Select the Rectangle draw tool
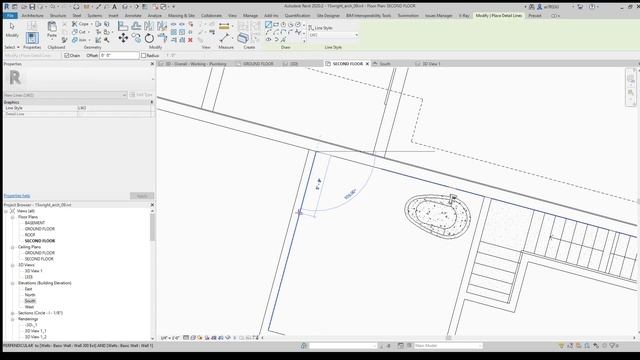Screen dimensions: 640x360 click(x=276, y=24)
